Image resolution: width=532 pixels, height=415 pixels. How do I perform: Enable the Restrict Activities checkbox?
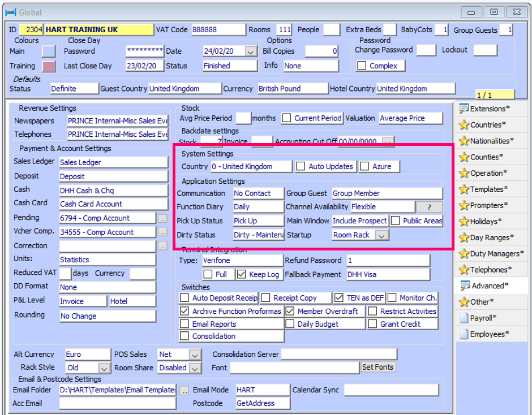[372, 311]
